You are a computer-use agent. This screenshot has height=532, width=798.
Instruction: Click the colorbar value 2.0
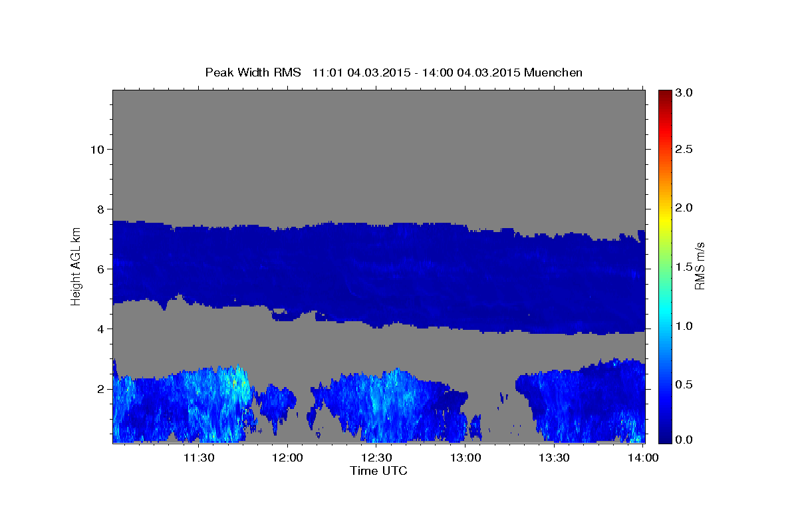[684, 207]
